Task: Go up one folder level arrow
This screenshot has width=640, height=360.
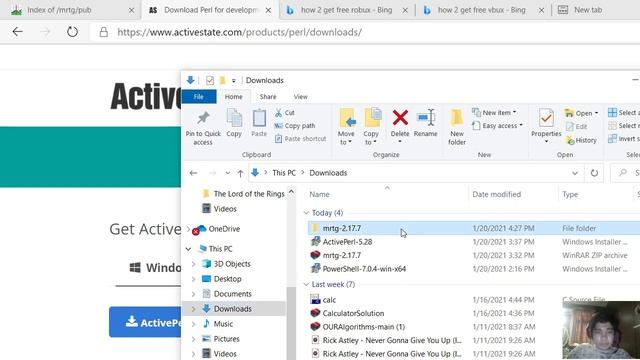Action: pyautogui.click(x=240, y=173)
